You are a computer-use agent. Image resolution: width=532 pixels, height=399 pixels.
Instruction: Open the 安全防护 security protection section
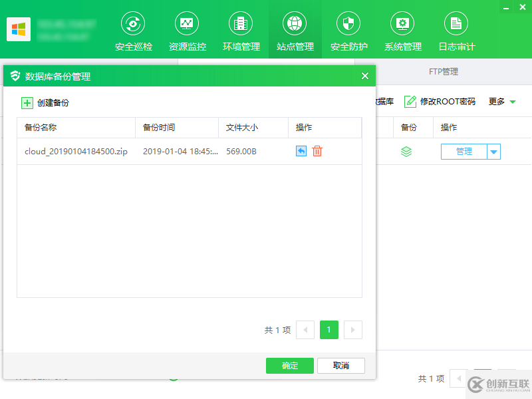348,31
